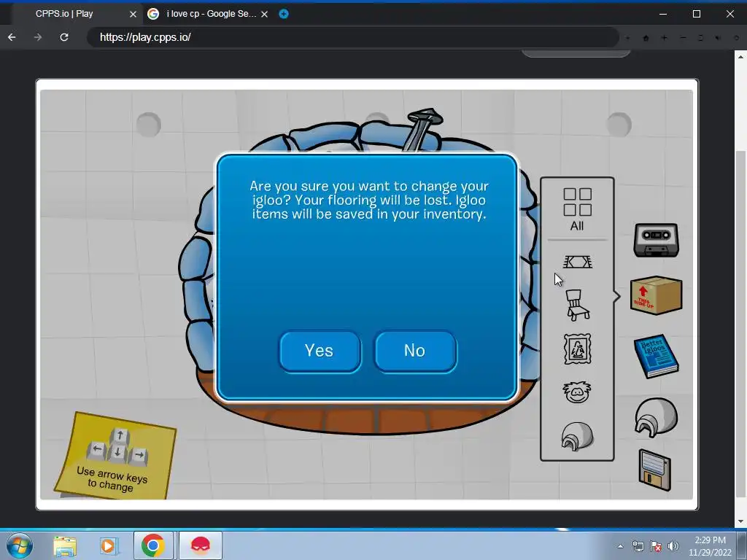Choose the flooring category icon
This screenshot has height=560, width=747.
click(578, 262)
